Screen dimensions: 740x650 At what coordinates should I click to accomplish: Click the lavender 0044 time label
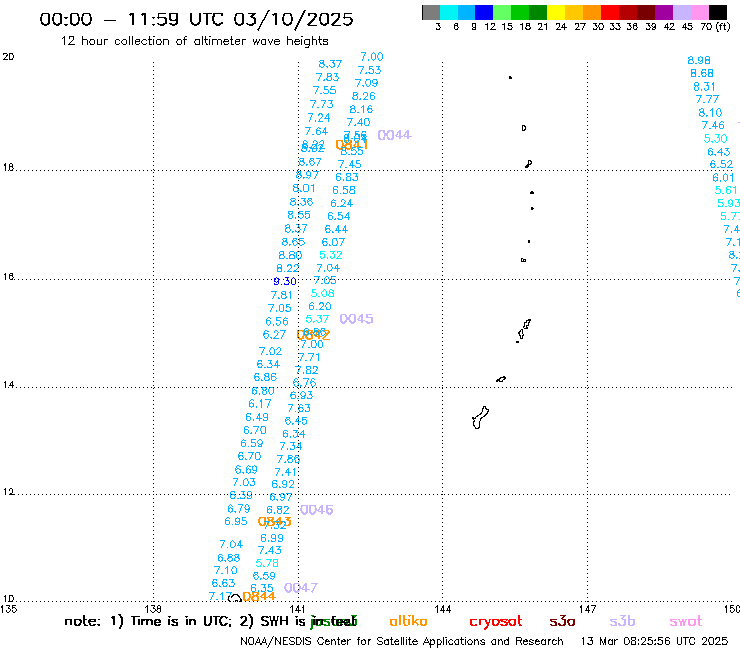click(395, 135)
